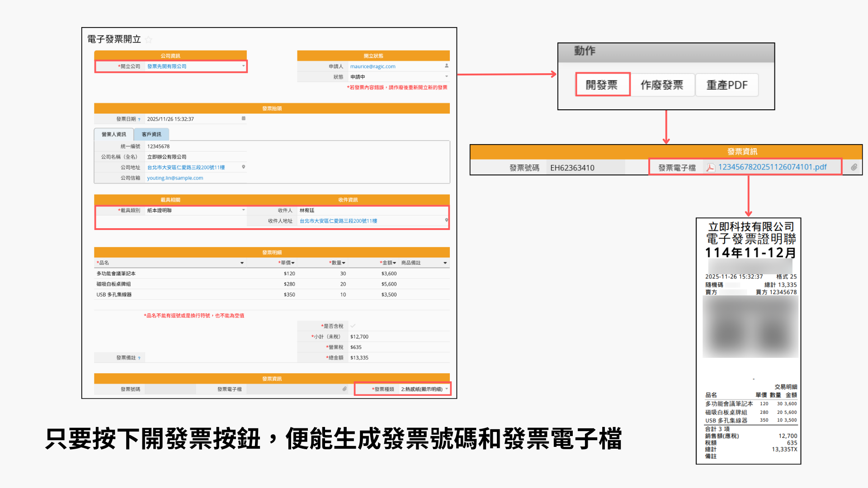The image size is (868, 488).
Task: Click the PDF icon beside the invoice file name
Action: tap(710, 168)
